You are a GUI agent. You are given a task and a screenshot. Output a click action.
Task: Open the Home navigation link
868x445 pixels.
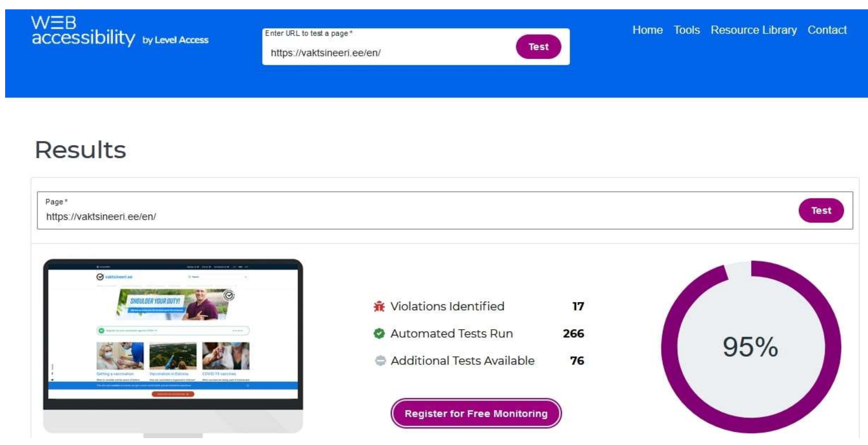[647, 30]
